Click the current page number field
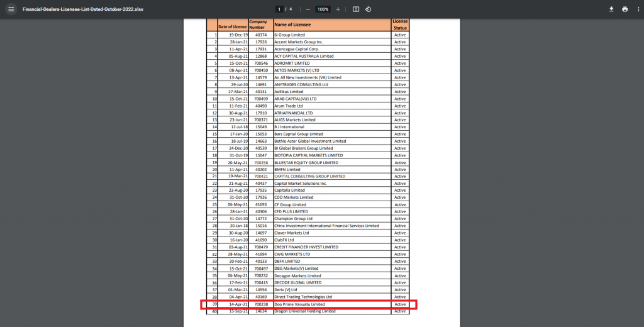Viewport: 644px width, 327px height. pyautogui.click(x=279, y=9)
